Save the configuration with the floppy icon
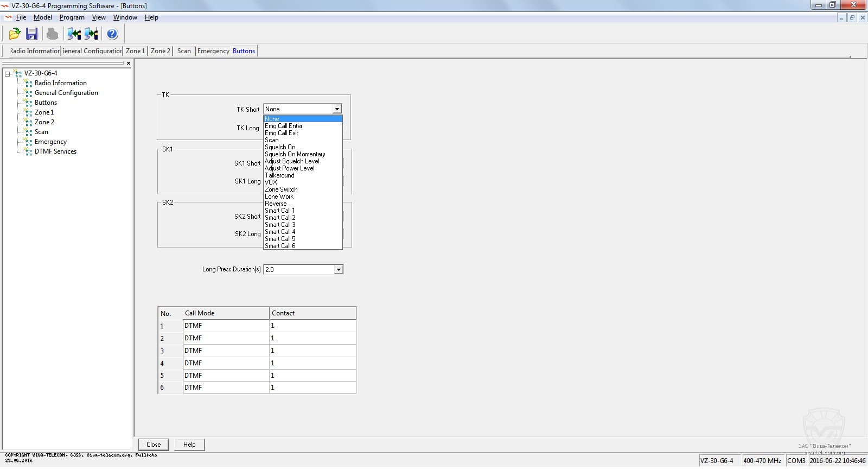868x469 pixels. (32, 34)
